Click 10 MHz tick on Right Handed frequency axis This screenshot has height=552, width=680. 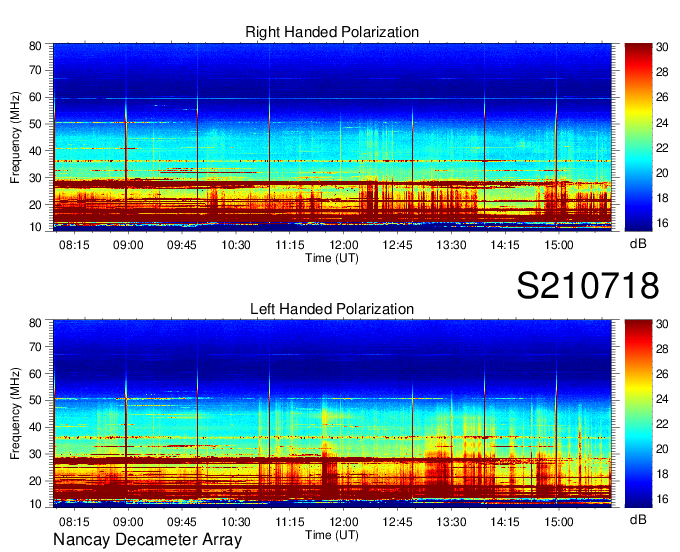tap(35, 227)
